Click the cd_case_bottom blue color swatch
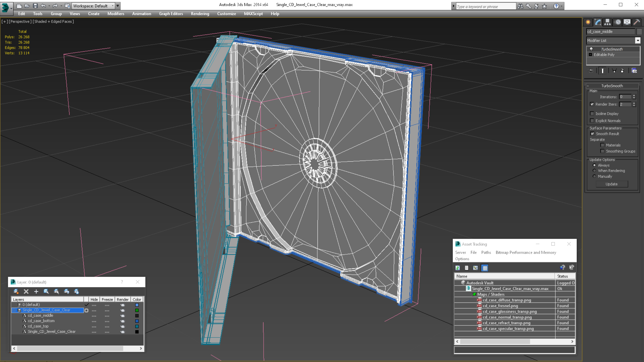Screen dimensions: 644x362 pos(137,321)
